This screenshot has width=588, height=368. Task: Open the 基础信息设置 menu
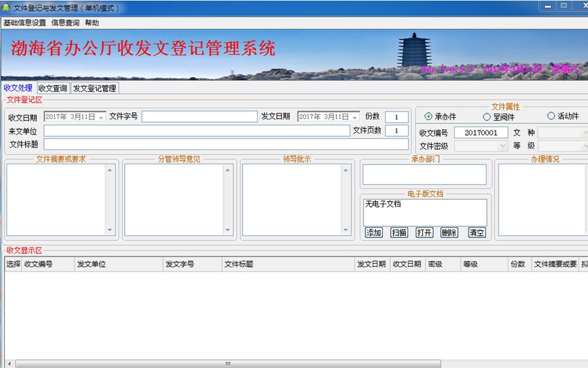coord(25,23)
